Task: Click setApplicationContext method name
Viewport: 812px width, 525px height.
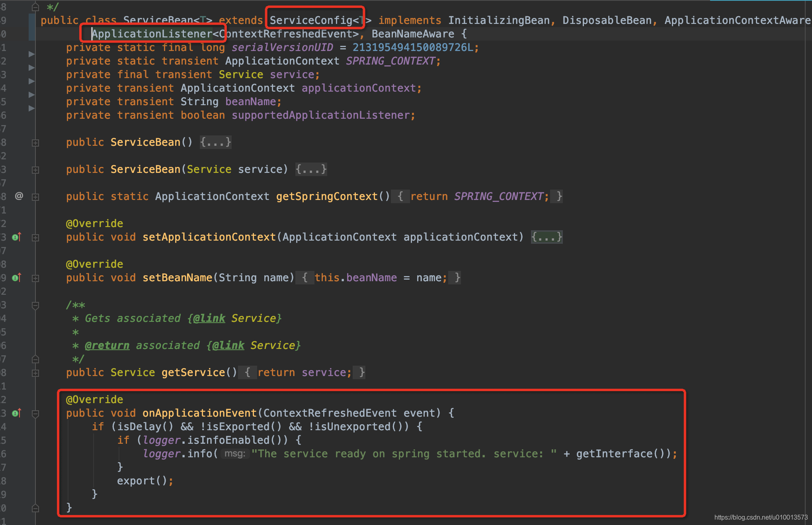Action: pos(209,237)
